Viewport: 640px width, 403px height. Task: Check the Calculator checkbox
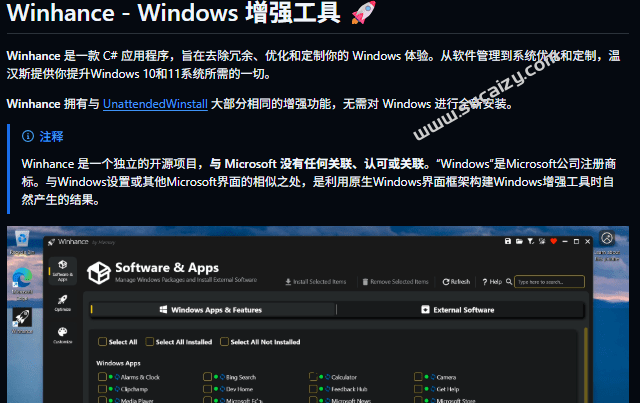tap(313, 376)
